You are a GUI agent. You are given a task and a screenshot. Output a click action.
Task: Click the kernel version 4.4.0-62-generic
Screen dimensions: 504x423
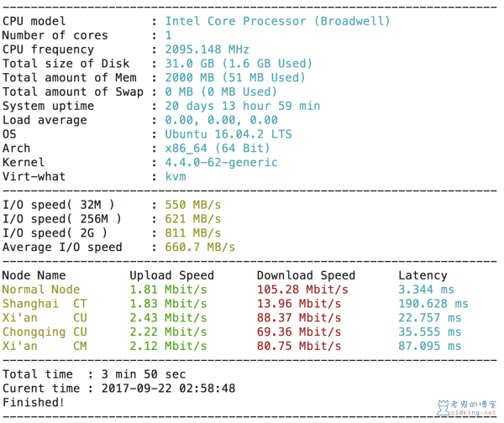[221, 162]
